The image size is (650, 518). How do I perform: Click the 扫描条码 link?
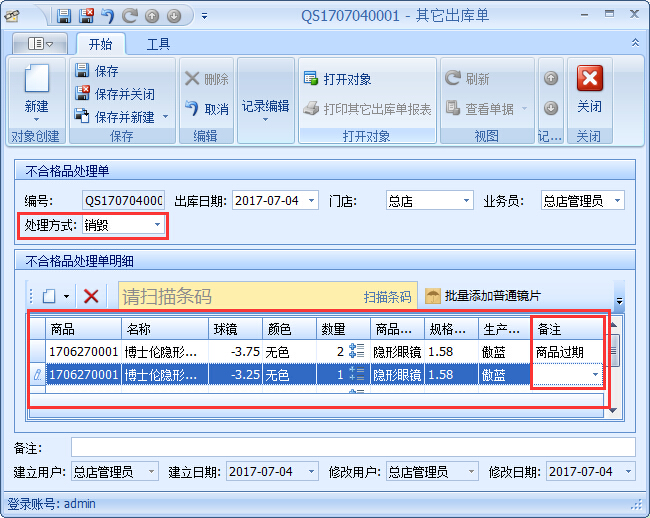click(387, 297)
